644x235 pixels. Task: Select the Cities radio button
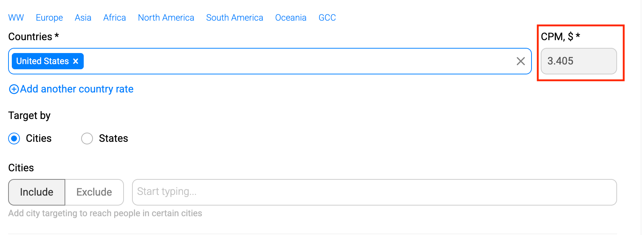(14, 138)
